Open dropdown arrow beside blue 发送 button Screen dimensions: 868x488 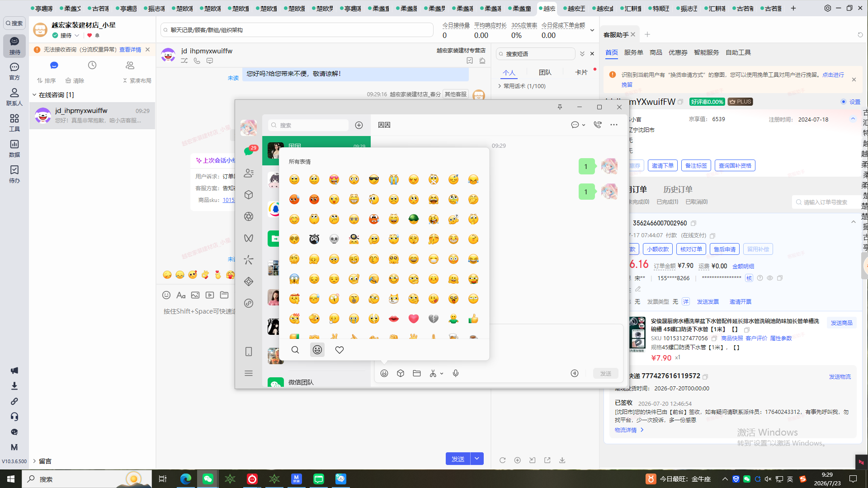tap(477, 459)
